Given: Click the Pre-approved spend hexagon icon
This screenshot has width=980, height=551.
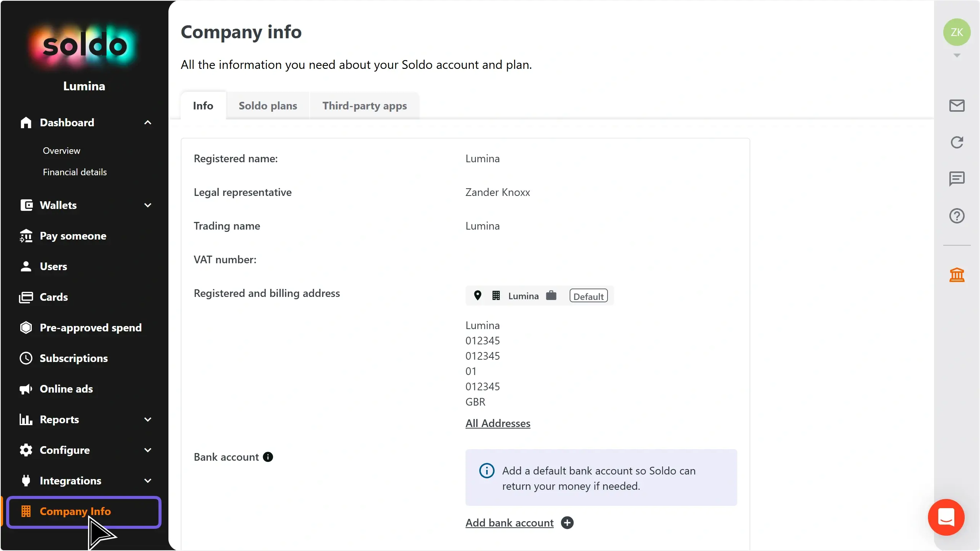Looking at the screenshot, I should pos(26,328).
